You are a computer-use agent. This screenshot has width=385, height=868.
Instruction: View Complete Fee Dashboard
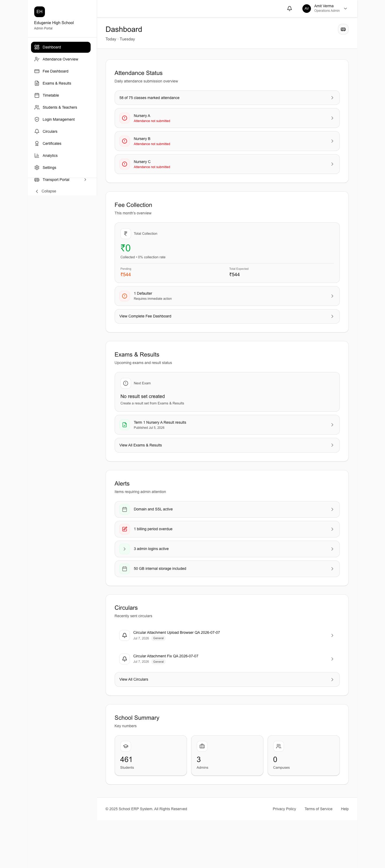(227, 316)
